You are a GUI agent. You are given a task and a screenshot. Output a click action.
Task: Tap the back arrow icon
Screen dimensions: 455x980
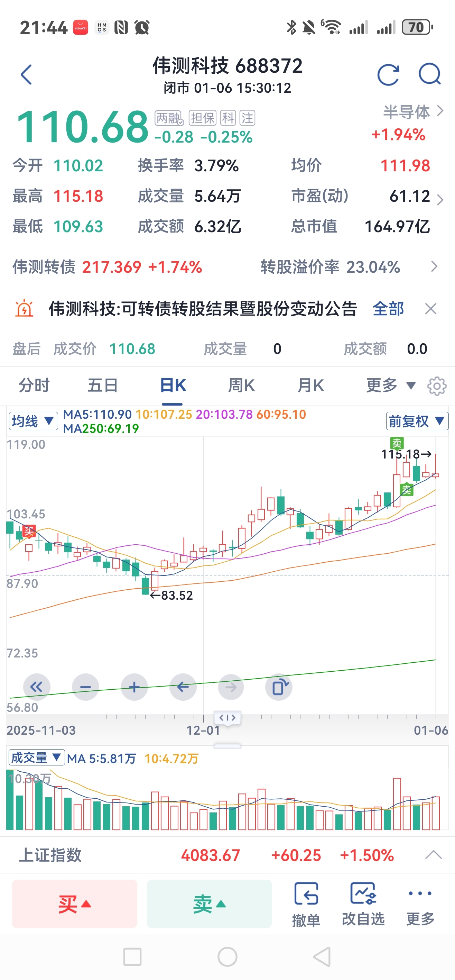point(26,74)
